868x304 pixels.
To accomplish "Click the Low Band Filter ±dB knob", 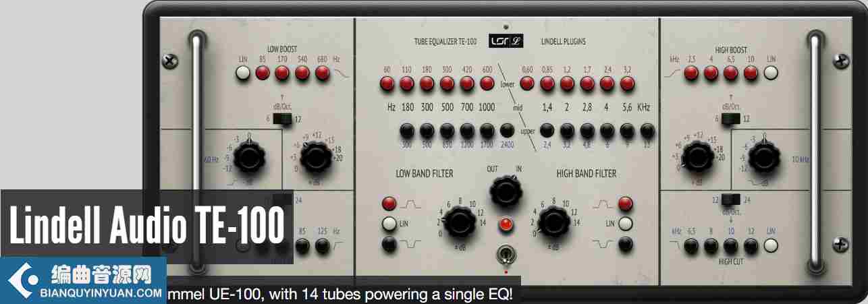I will coord(461,221).
